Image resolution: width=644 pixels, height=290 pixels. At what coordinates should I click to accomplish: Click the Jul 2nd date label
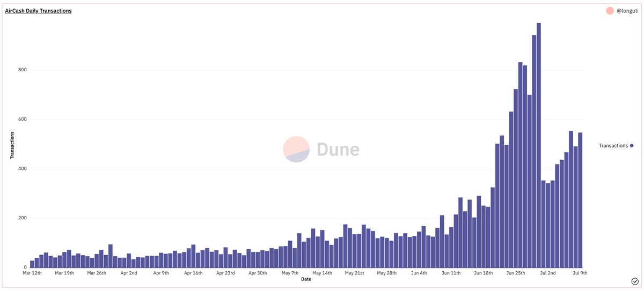(548, 273)
